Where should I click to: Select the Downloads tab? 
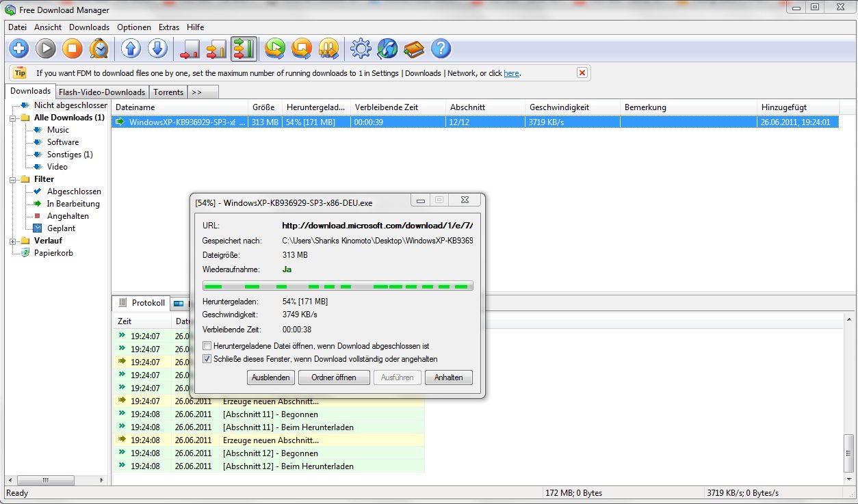30,91
